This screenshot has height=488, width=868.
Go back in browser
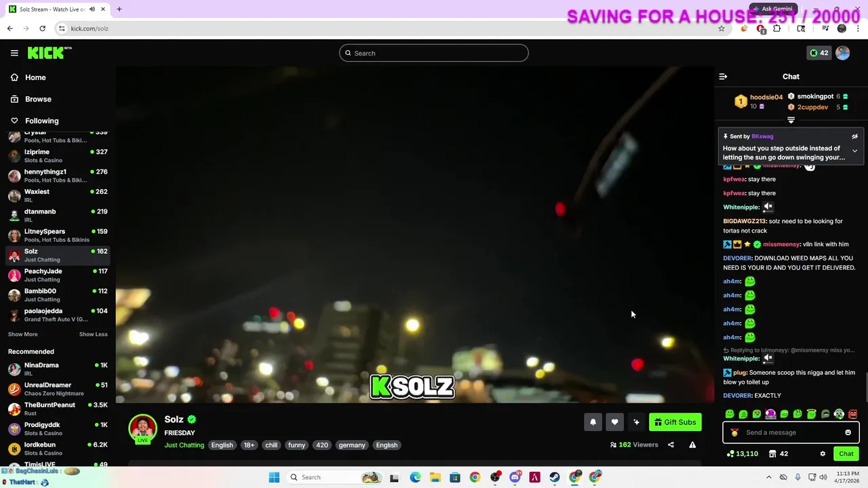9,28
